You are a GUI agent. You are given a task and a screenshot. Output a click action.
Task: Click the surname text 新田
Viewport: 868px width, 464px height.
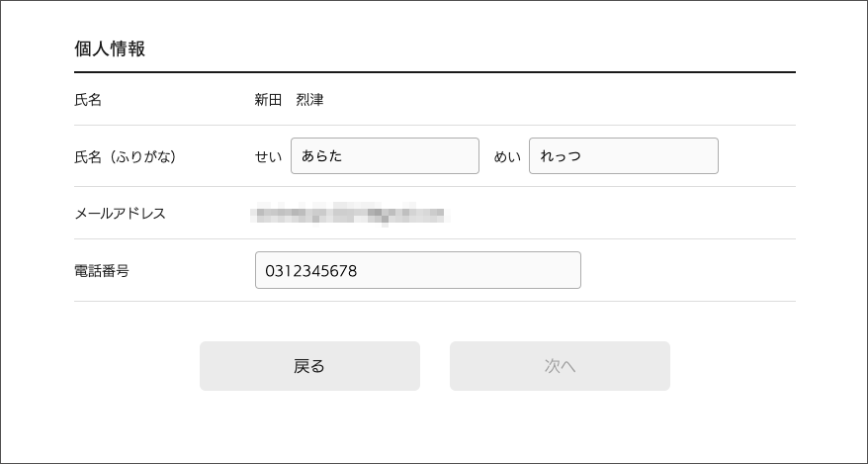(x=268, y=100)
